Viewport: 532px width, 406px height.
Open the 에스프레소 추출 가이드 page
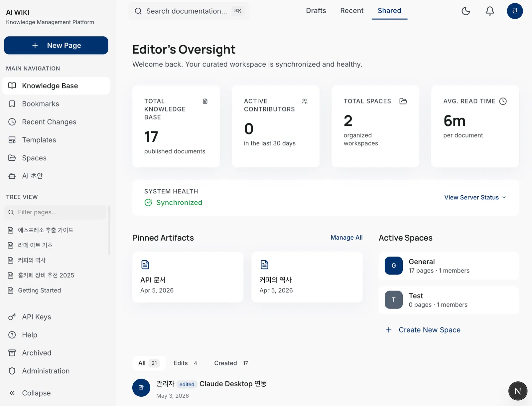click(x=46, y=230)
